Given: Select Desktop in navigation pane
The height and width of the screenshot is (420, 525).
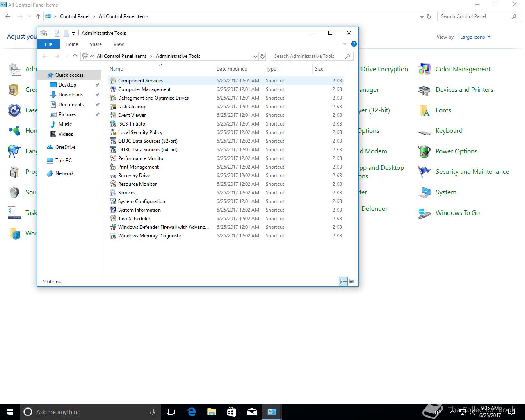Looking at the screenshot, I should point(67,85).
